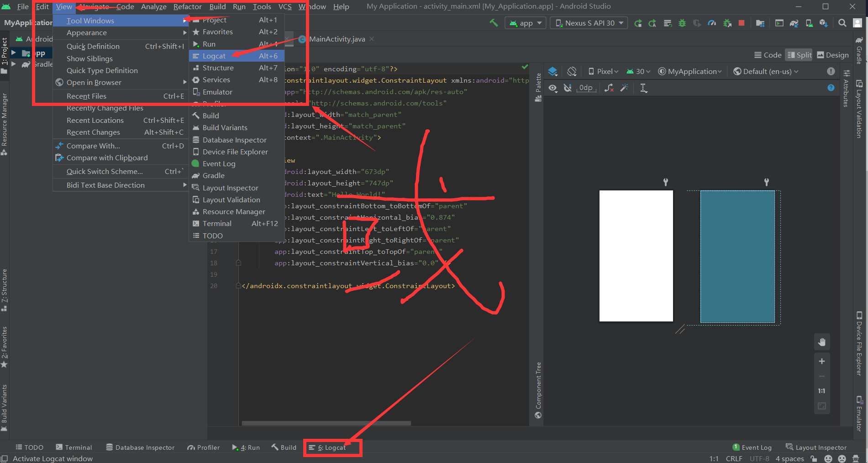
Task: Click Attach Debugger to Android Process icon
Action: point(727,23)
